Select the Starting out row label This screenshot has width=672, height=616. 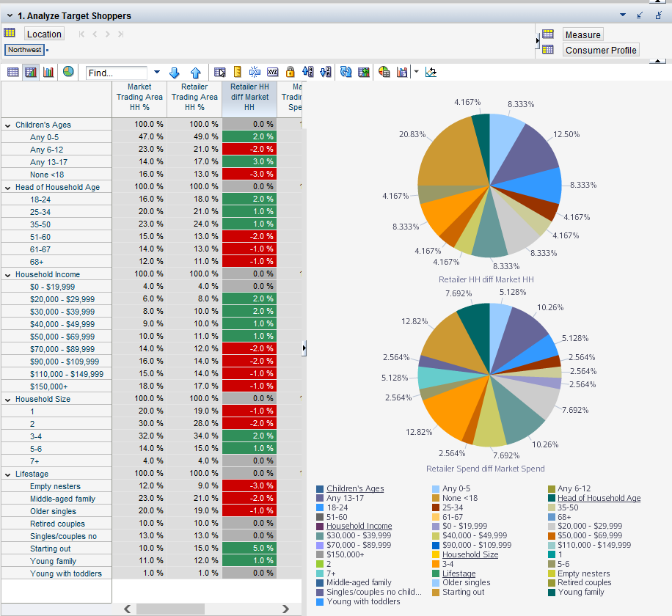pyautogui.click(x=50, y=549)
